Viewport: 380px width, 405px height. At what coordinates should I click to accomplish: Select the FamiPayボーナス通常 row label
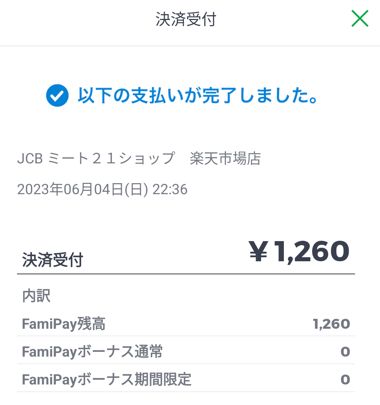(92, 352)
